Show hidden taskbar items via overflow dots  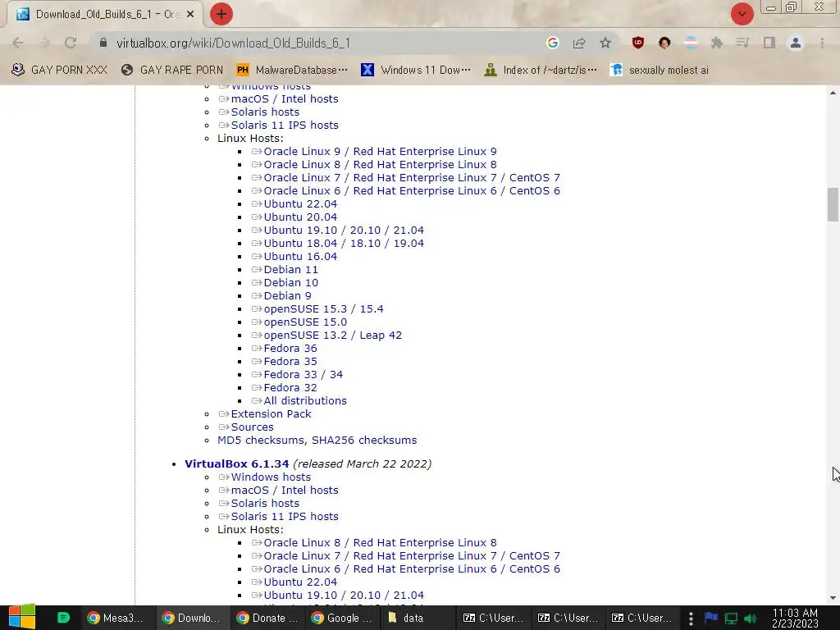pos(691,619)
